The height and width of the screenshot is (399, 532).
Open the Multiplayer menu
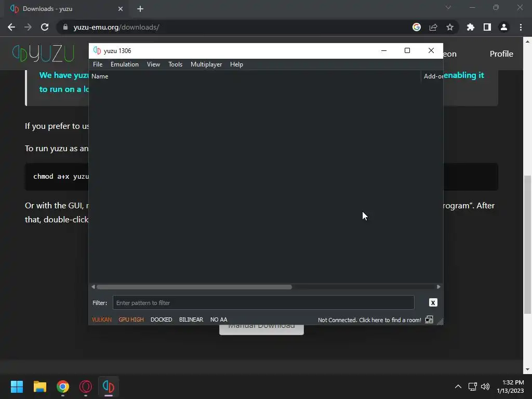(206, 64)
